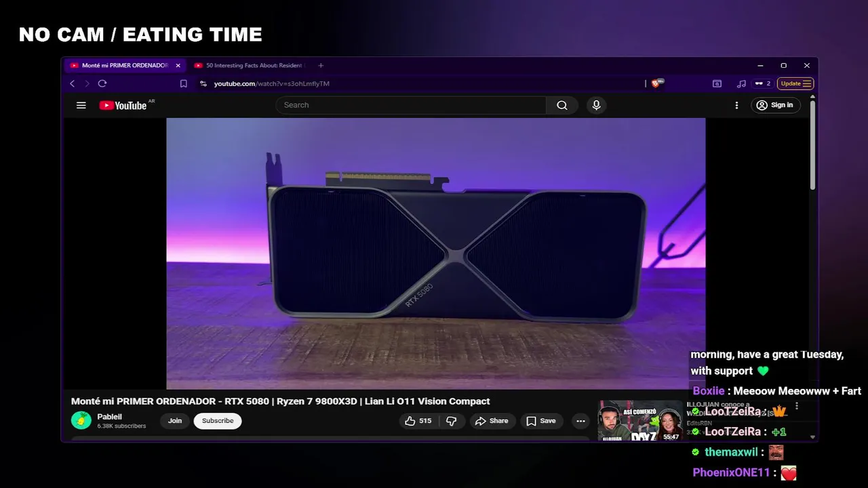Open the DAYZ suggested video thumbnail
Viewport: 868px width, 488px height.
pyautogui.click(x=639, y=421)
